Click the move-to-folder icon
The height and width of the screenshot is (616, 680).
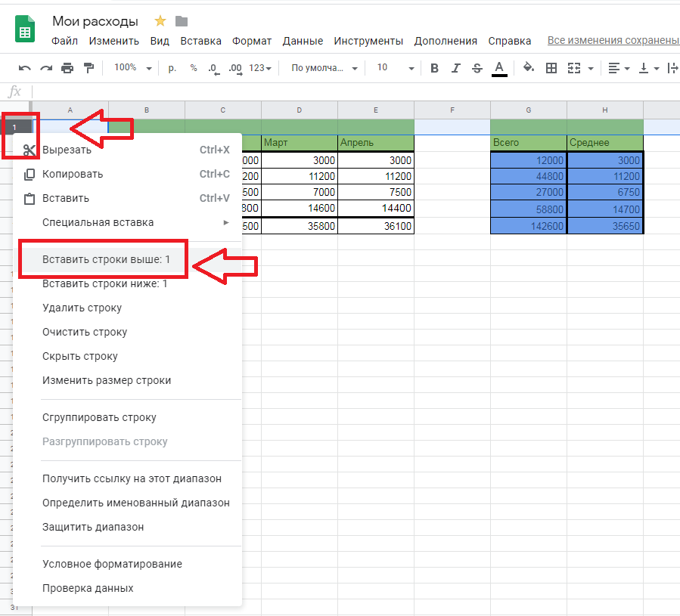pyautogui.click(x=182, y=21)
